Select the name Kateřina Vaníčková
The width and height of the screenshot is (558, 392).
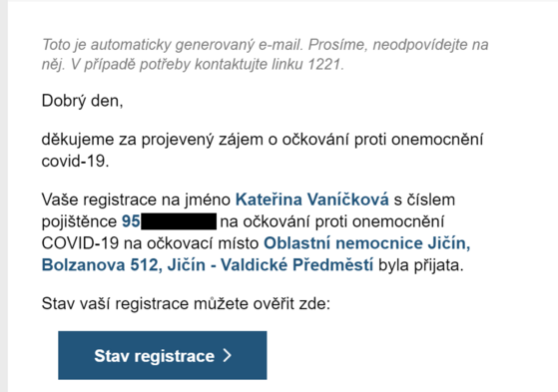[x=312, y=199]
